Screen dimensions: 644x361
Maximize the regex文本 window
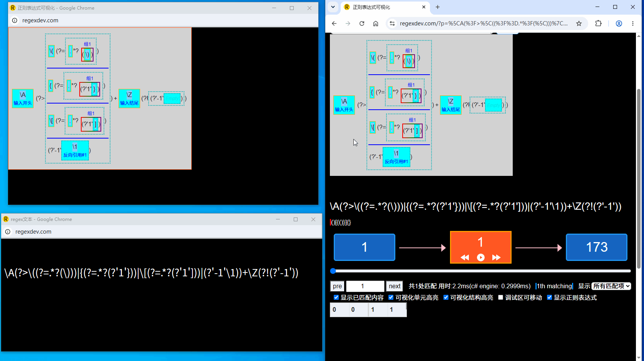click(x=296, y=219)
